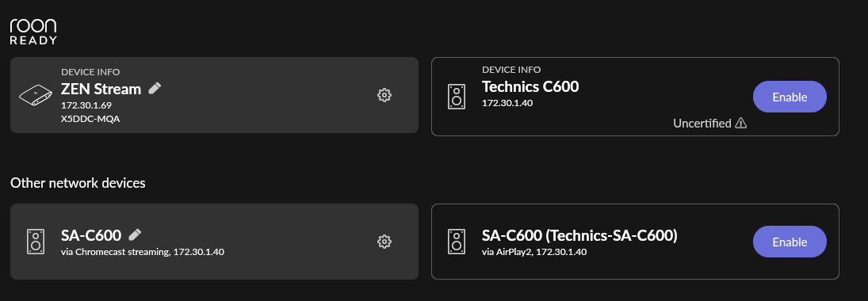Click the Uncertified warning triangle icon
Viewport: 868px width, 301px height.
click(x=740, y=124)
